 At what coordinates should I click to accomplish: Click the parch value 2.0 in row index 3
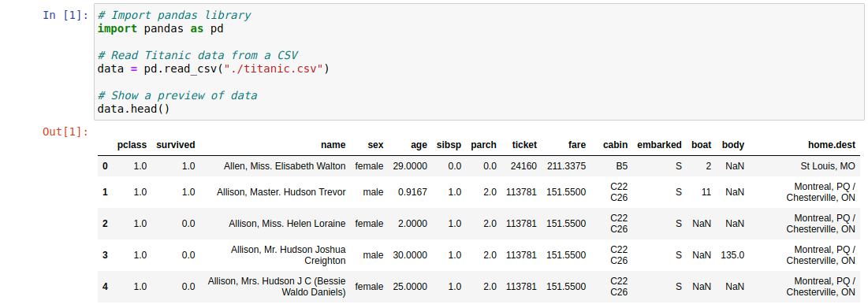point(490,255)
